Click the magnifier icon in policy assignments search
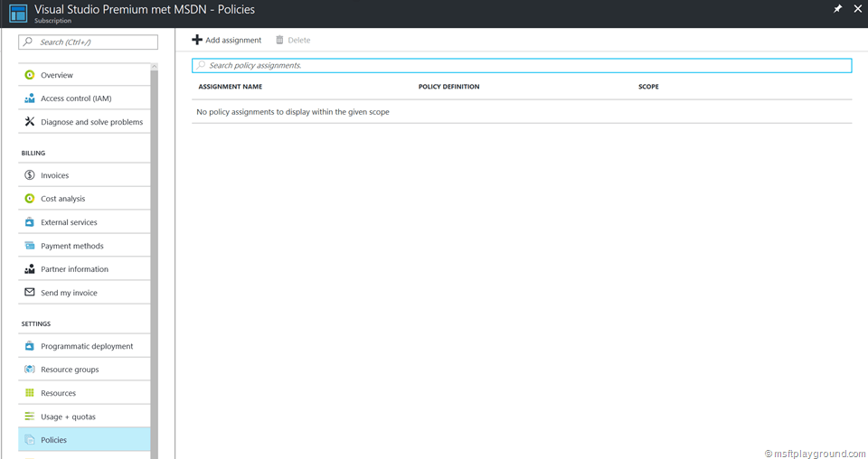This screenshot has height=459, width=868. point(201,65)
